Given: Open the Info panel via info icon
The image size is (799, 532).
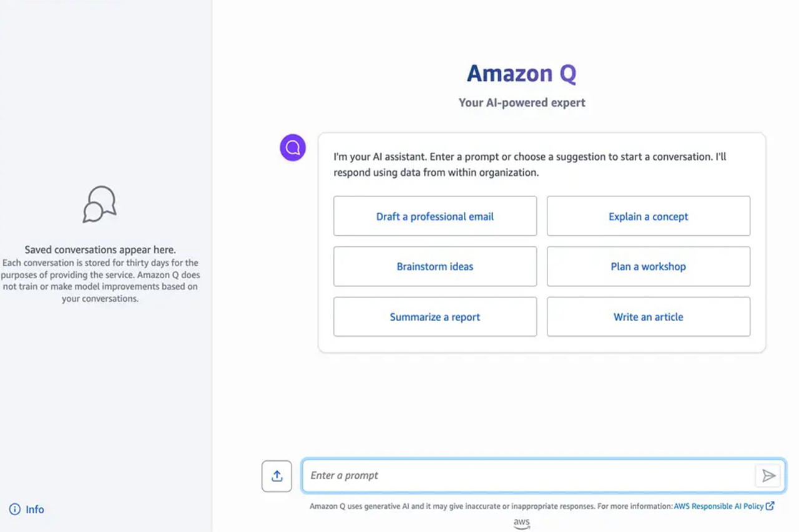Looking at the screenshot, I should tap(14, 510).
